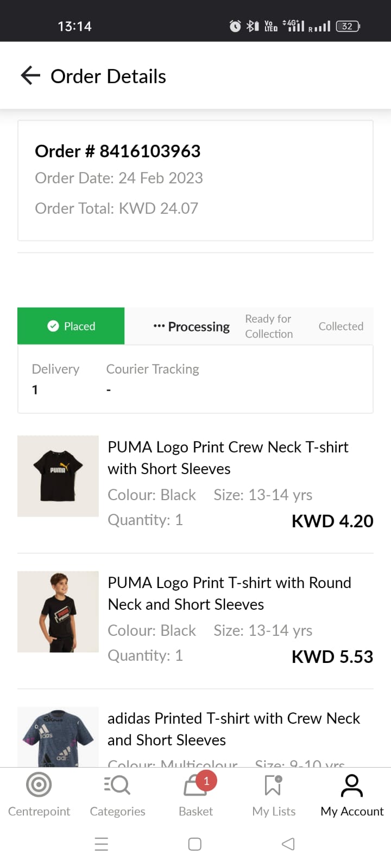Tap the Android back triangle icon
Screen dimensions: 391x868
tap(288, 844)
